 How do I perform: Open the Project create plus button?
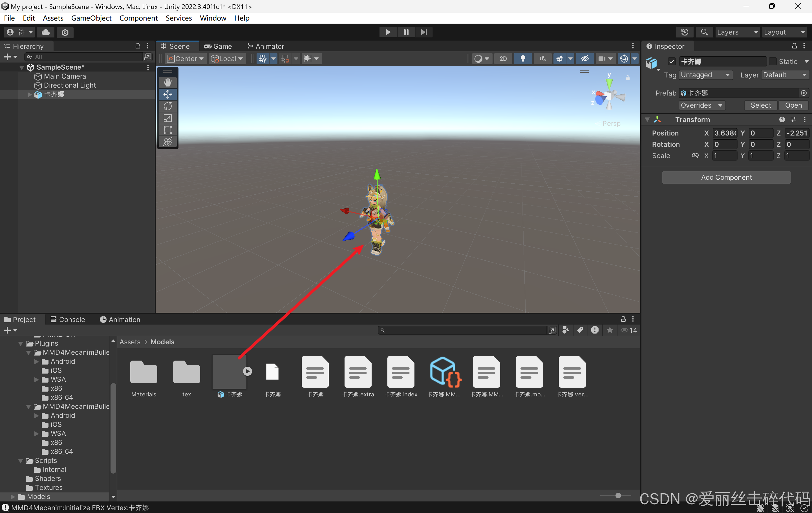[10, 330]
